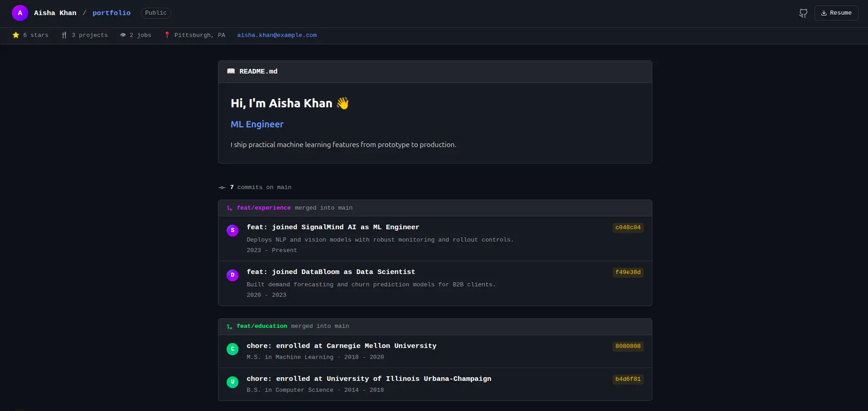This screenshot has width=868, height=411.
Task: Click the GitHub icon in the header
Action: [x=803, y=13]
